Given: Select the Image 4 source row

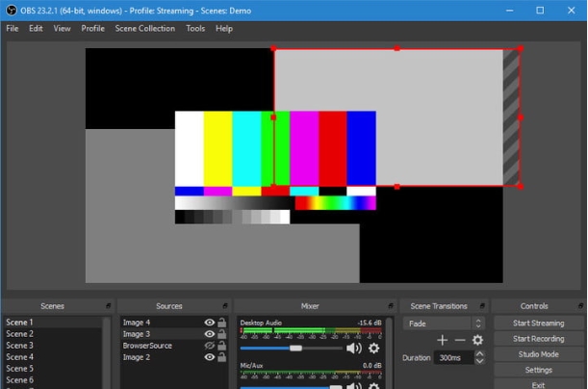Looking at the screenshot, I should tap(173, 323).
